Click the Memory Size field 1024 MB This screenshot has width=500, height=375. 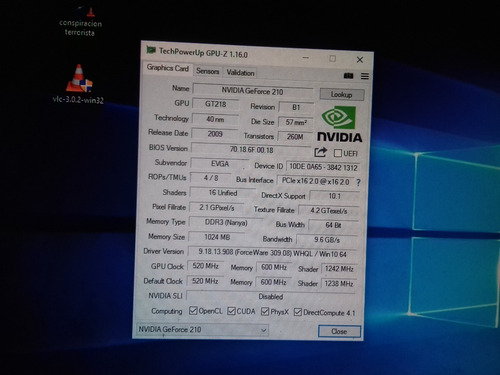tap(217, 237)
